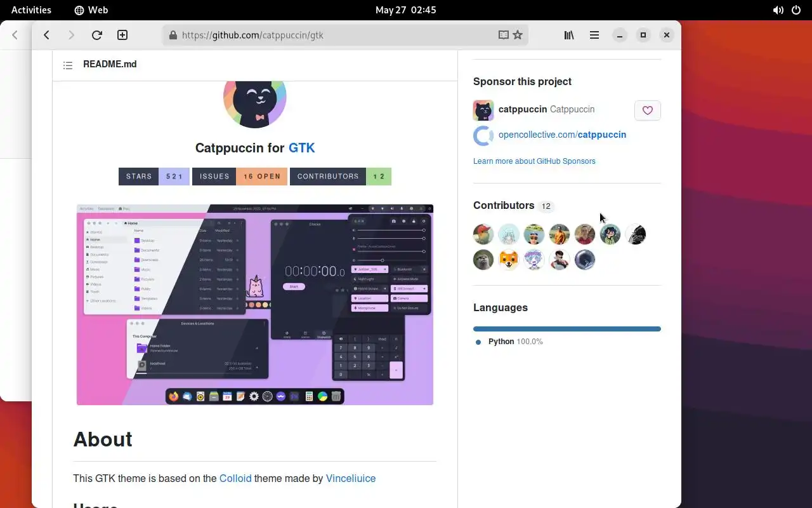Open opencollective.com/catppuccin link
The image size is (812, 508).
[x=562, y=135]
